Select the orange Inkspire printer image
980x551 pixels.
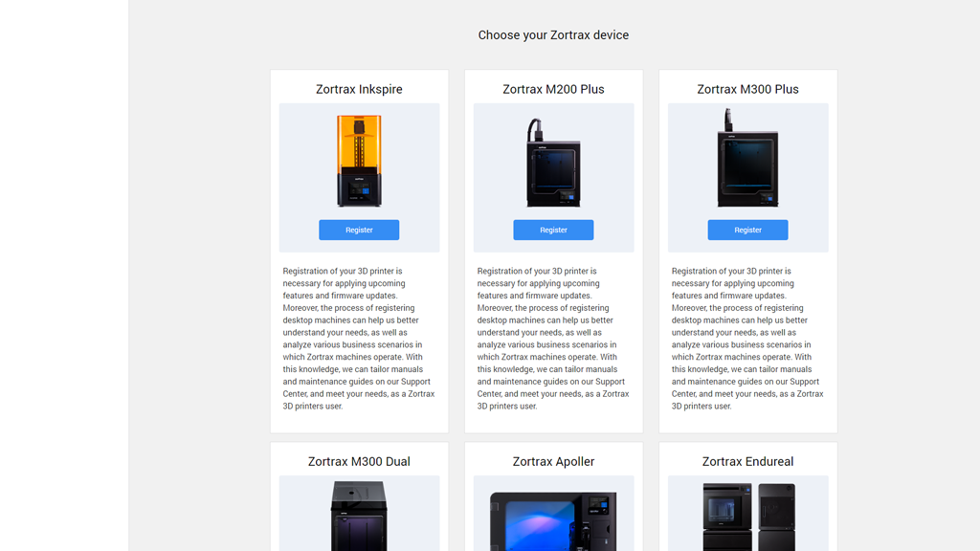tap(359, 161)
